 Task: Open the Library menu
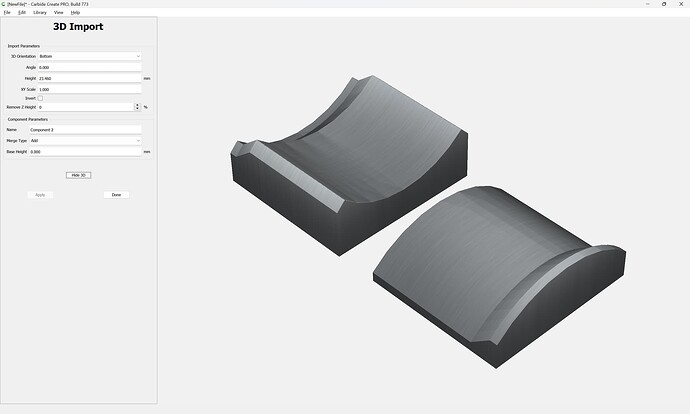coord(40,12)
